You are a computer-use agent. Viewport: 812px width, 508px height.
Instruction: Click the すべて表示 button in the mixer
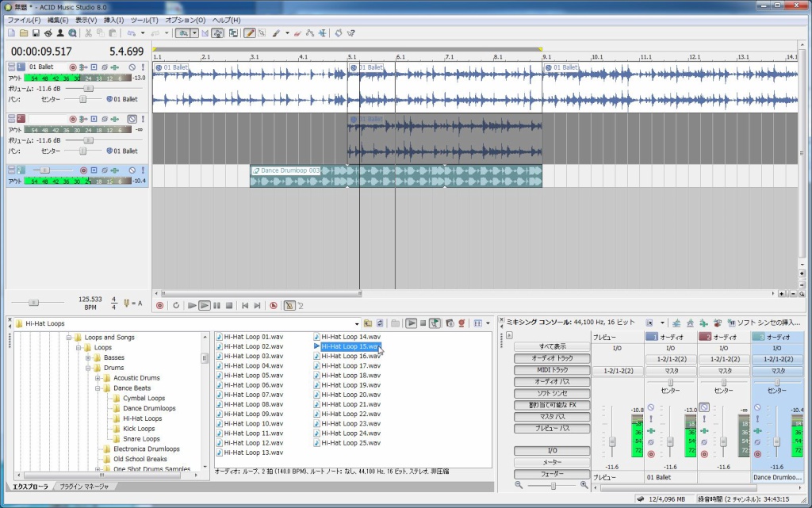pos(552,346)
